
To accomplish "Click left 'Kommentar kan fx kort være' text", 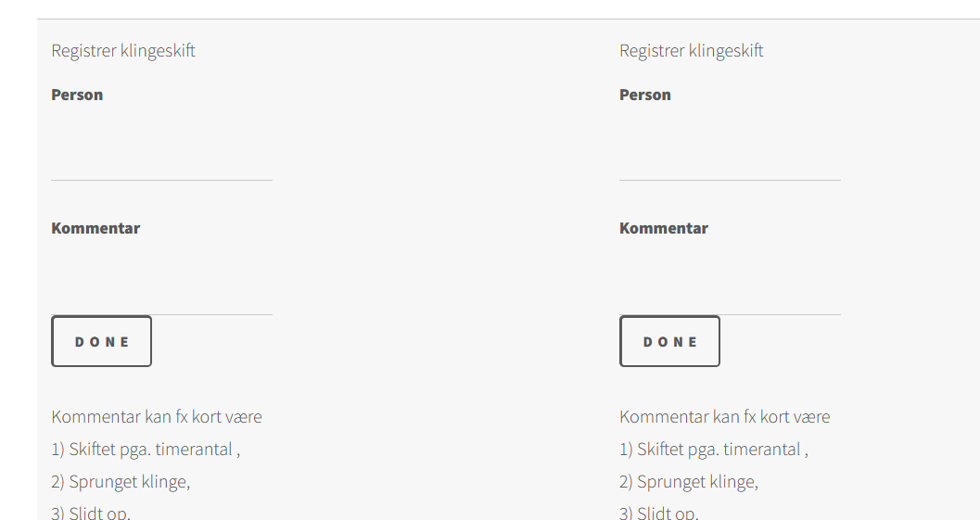I will pyautogui.click(x=157, y=417).
